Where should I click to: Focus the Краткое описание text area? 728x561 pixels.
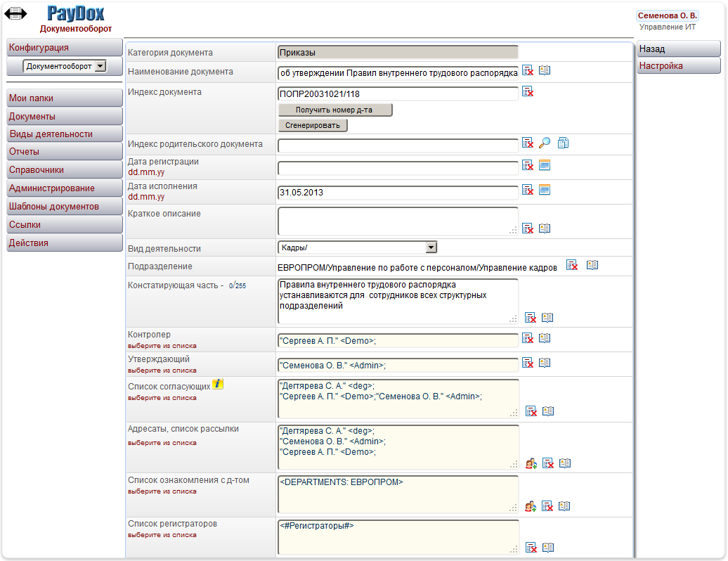398,220
